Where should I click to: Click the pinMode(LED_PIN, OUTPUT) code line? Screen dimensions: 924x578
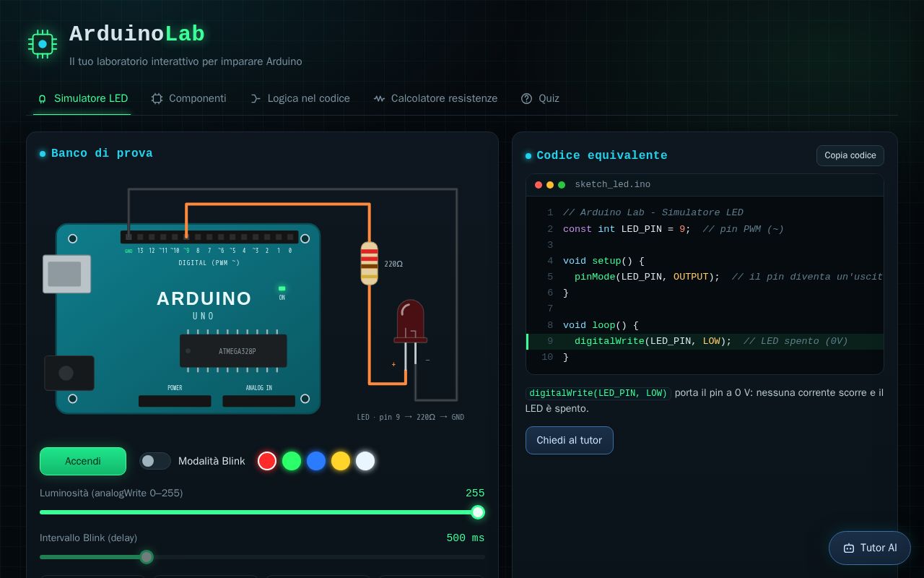pyautogui.click(x=705, y=277)
